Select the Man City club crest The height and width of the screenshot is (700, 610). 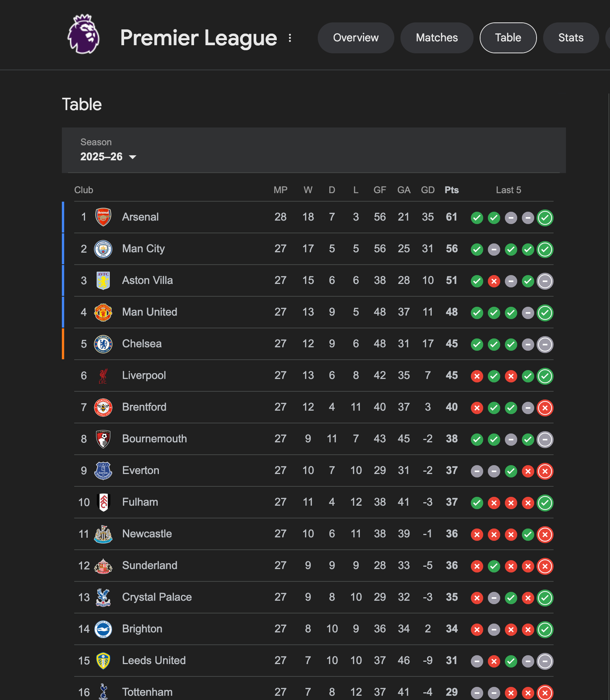(103, 249)
